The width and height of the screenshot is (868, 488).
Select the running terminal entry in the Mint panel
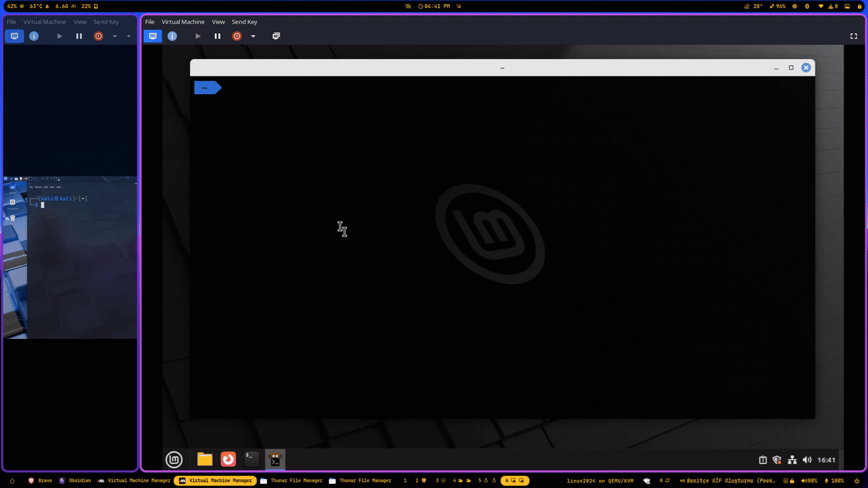click(x=275, y=460)
